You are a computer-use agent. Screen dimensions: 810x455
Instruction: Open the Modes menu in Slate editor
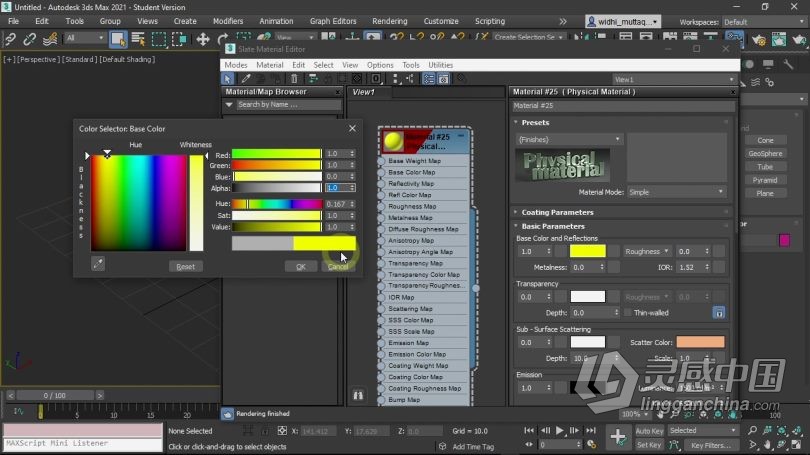[x=236, y=65]
